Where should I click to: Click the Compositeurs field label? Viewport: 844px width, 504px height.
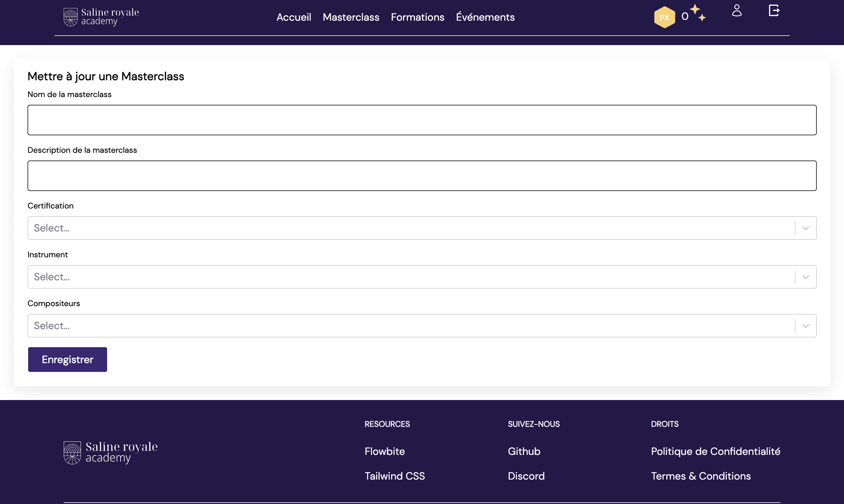pos(54,304)
